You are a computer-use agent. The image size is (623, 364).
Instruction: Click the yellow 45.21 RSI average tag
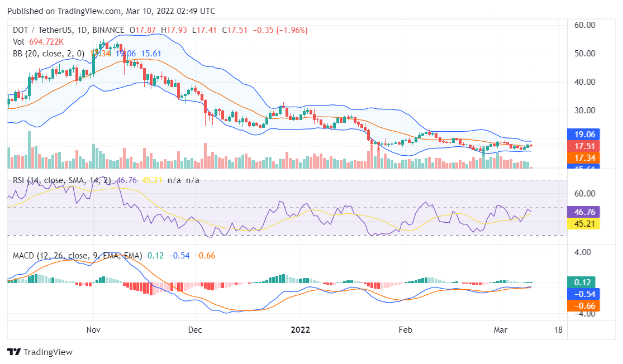[583, 224]
